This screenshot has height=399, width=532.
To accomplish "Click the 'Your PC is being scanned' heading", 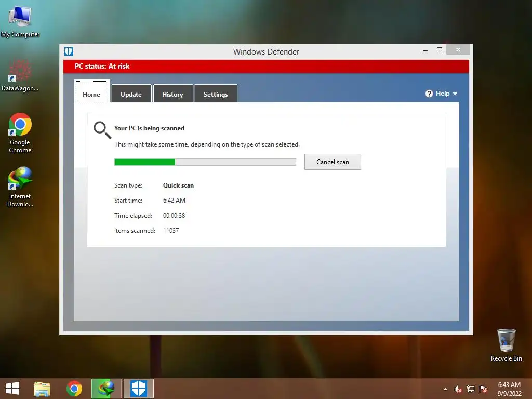I will 149,128.
